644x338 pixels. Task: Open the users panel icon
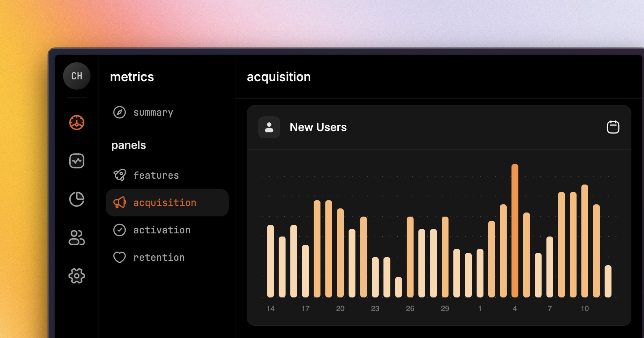click(76, 237)
